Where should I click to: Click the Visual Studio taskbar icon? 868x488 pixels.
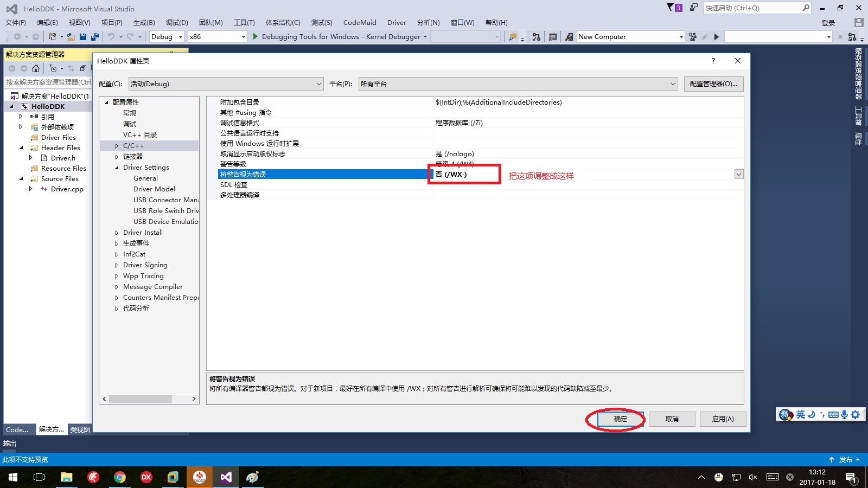(226, 477)
